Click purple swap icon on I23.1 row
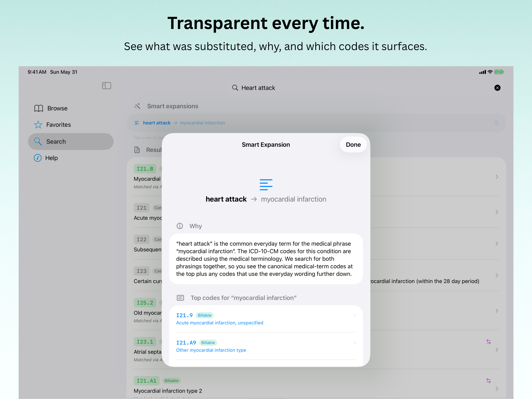This screenshot has height=399, width=532. (489, 342)
